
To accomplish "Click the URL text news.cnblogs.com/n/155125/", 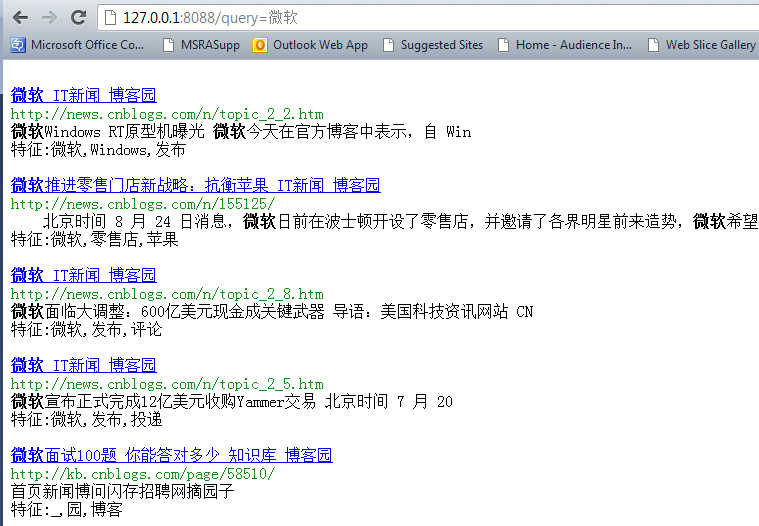I will click(x=143, y=204).
